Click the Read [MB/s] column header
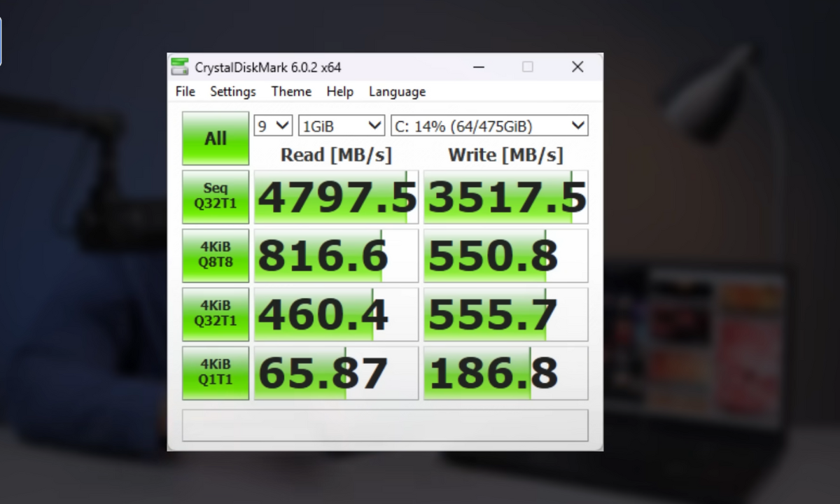The height and width of the screenshot is (504, 840). tap(336, 155)
